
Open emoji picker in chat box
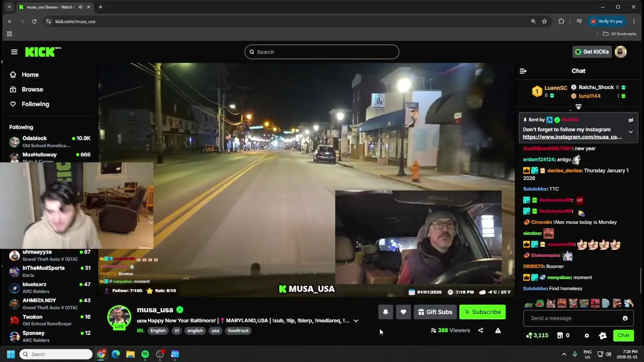coord(625,318)
